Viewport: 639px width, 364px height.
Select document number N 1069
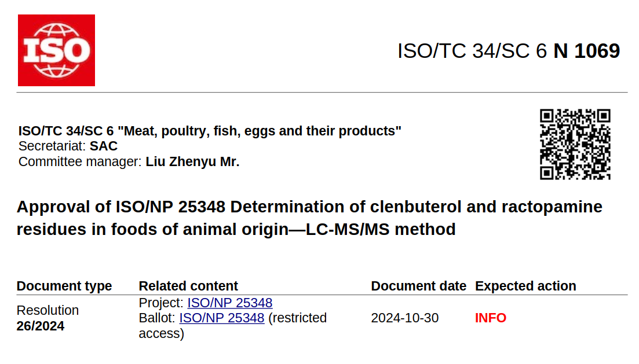pos(586,51)
